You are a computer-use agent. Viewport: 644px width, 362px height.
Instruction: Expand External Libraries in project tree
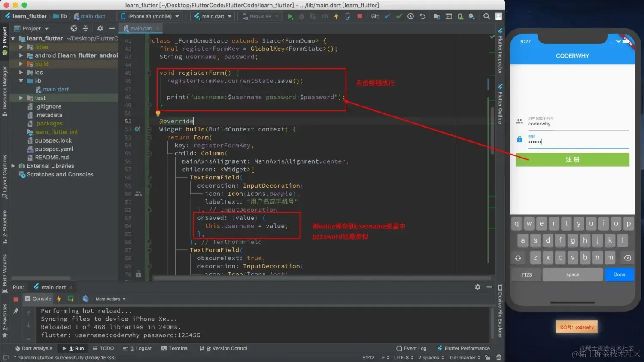pyautogui.click(x=13, y=166)
